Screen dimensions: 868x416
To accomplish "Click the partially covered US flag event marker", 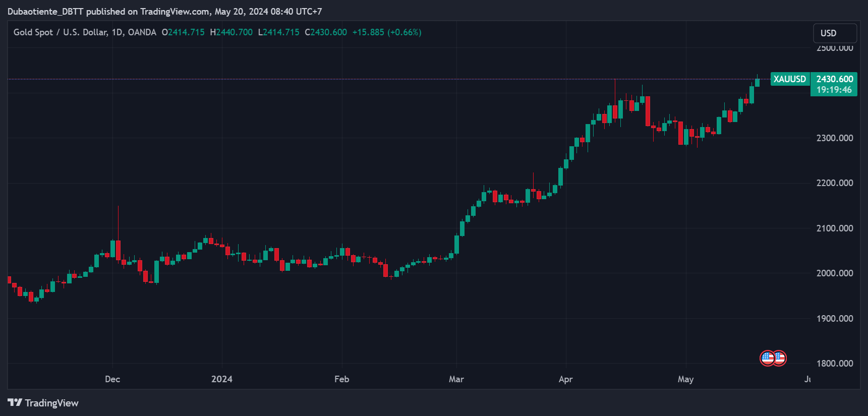I will 781,358.
